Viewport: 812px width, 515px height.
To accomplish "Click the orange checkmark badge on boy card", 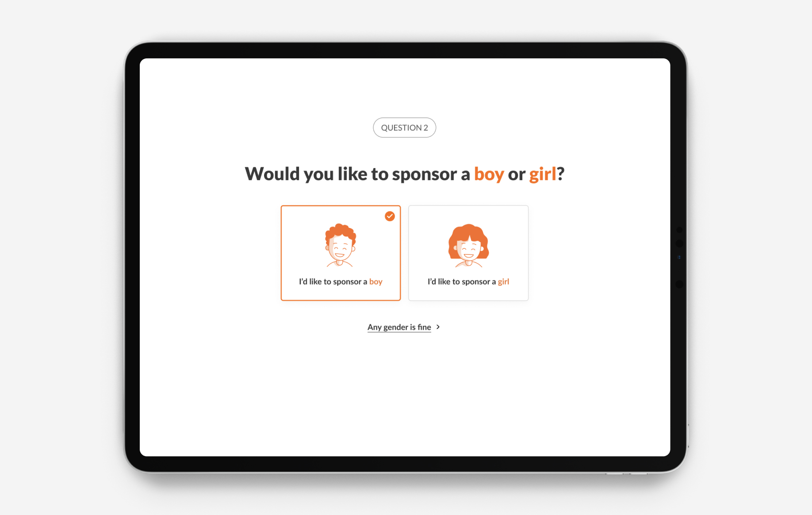I will click(x=390, y=216).
